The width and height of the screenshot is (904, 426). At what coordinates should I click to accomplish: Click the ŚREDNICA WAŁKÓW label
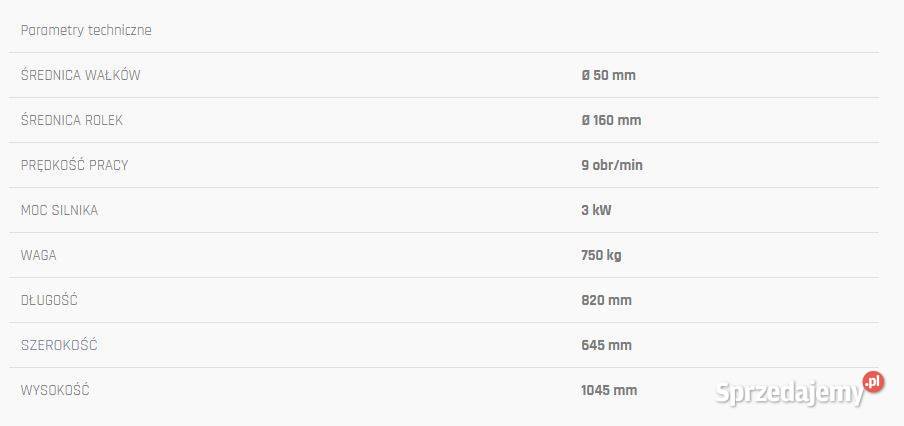80,75
